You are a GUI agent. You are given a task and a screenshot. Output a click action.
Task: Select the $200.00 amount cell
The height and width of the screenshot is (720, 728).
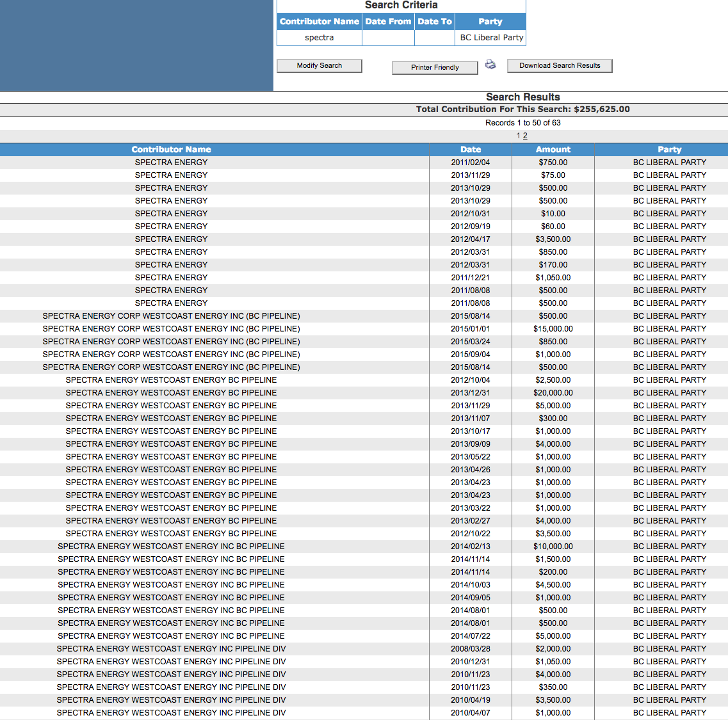(553, 572)
